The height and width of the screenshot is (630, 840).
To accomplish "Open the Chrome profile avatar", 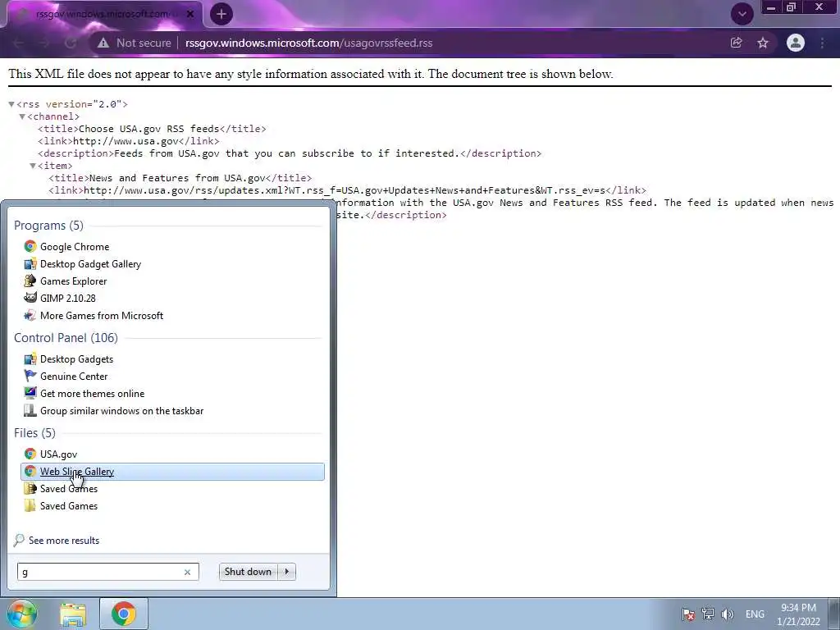I will [796, 43].
